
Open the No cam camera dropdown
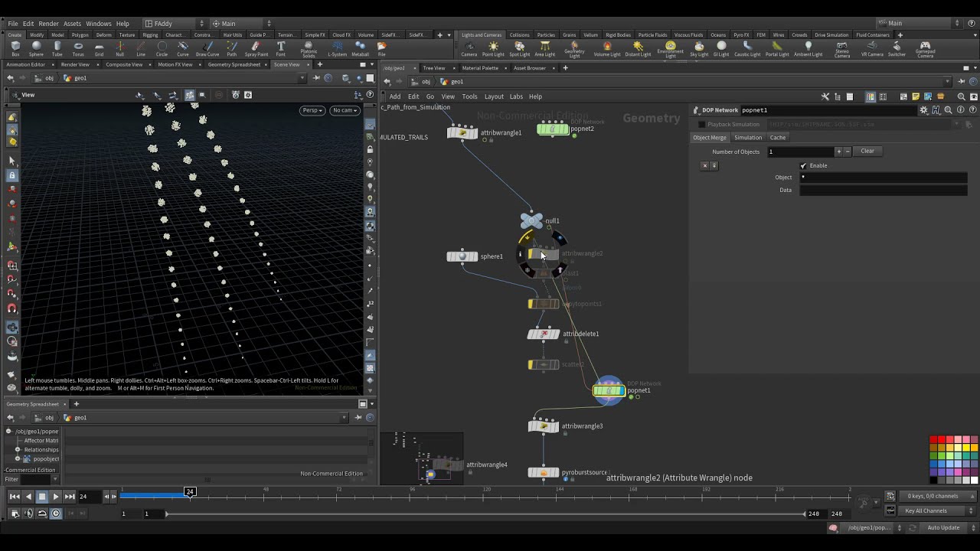tap(345, 110)
